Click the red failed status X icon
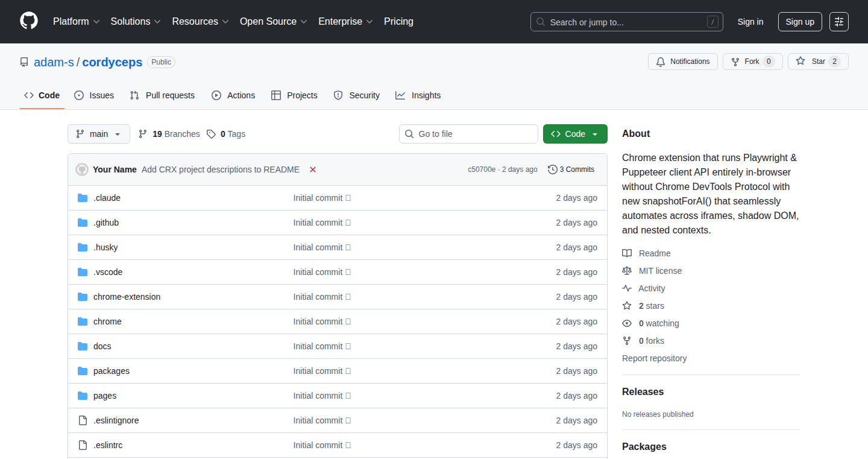Viewport: 868px width, 459px height. pos(313,169)
